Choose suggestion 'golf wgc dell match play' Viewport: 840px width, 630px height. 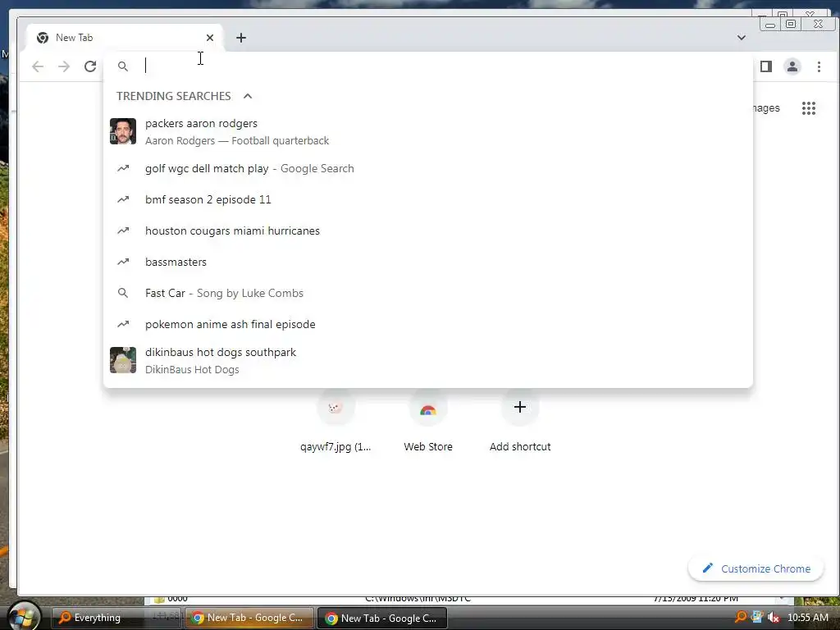point(427,168)
